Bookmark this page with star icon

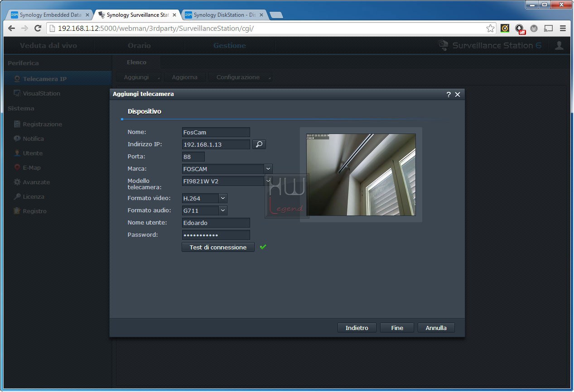(490, 28)
